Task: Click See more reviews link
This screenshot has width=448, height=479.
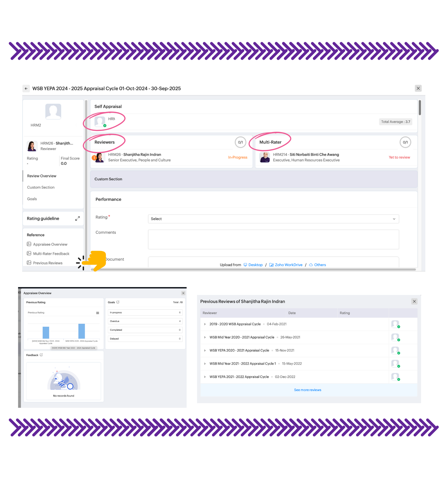Action: (307, 390)
